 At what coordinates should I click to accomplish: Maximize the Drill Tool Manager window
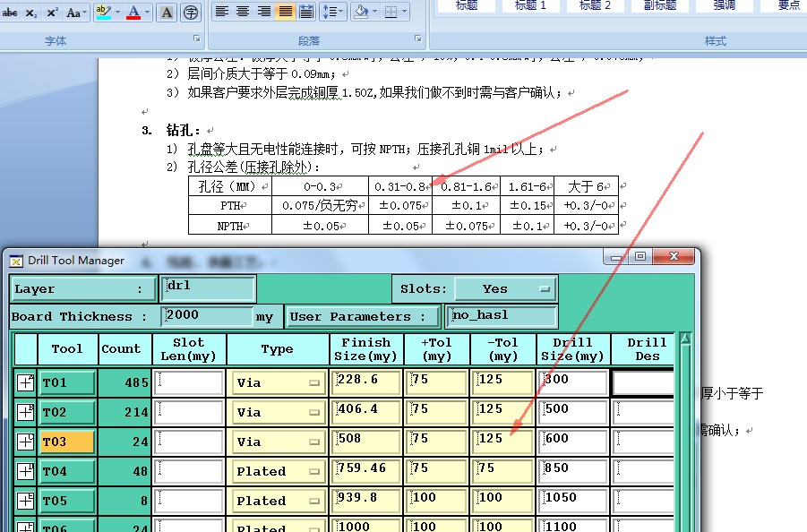coord(640,256)
